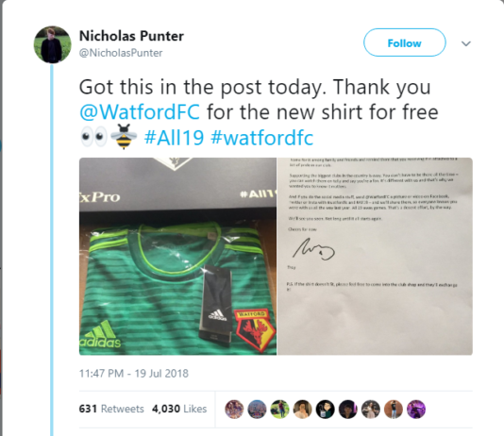Screen dimensions: 504x436
Task: Open the 11:47 PM - 19 Jul 2018 timestamp
Action: [134, 374]
